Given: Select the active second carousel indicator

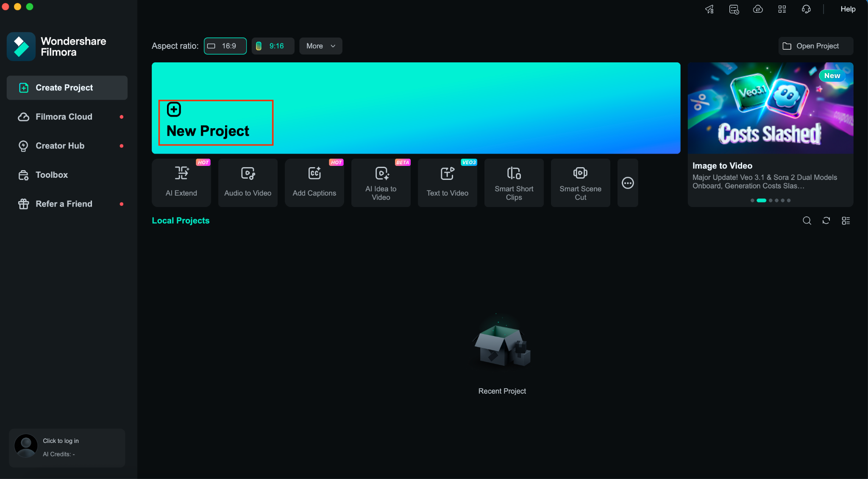Looking at the screenshot, I should (x=762, y=200).
